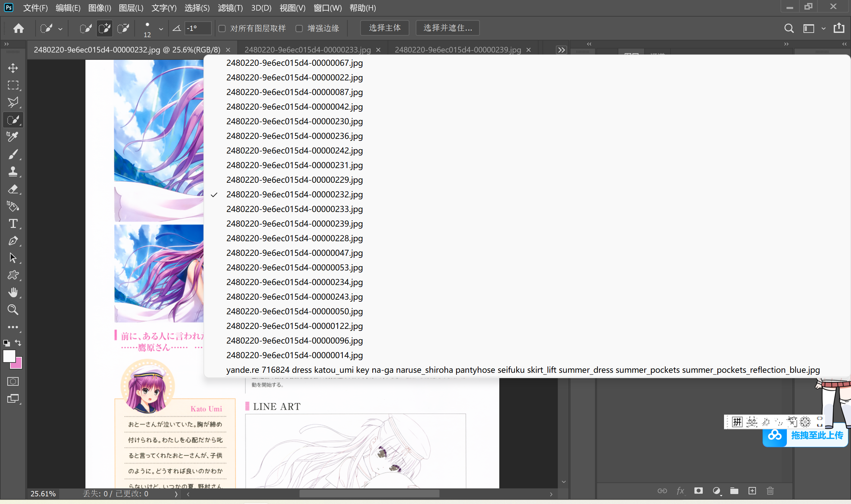Select the Paint Bucket tool
851x504 pixels.
tap(13, 206)
